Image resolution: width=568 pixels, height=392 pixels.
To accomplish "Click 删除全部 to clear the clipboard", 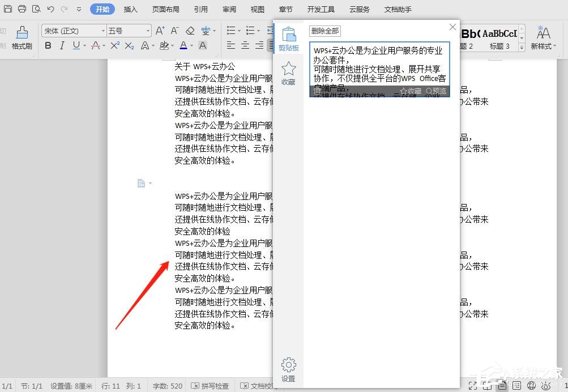I will [x=324, y=31].
